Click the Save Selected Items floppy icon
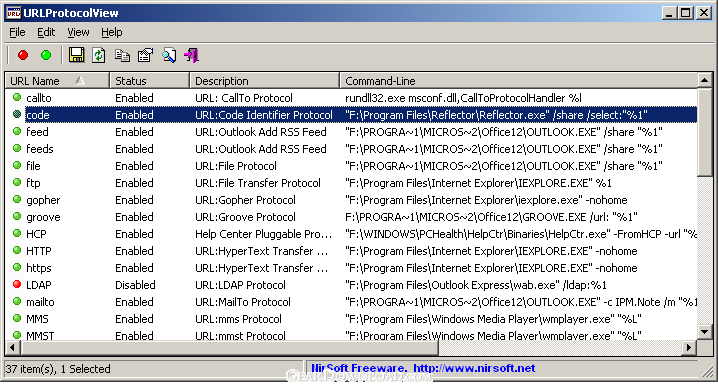This screenshot has height=384, width=718. pyautogui.click(x=76, y=55)
